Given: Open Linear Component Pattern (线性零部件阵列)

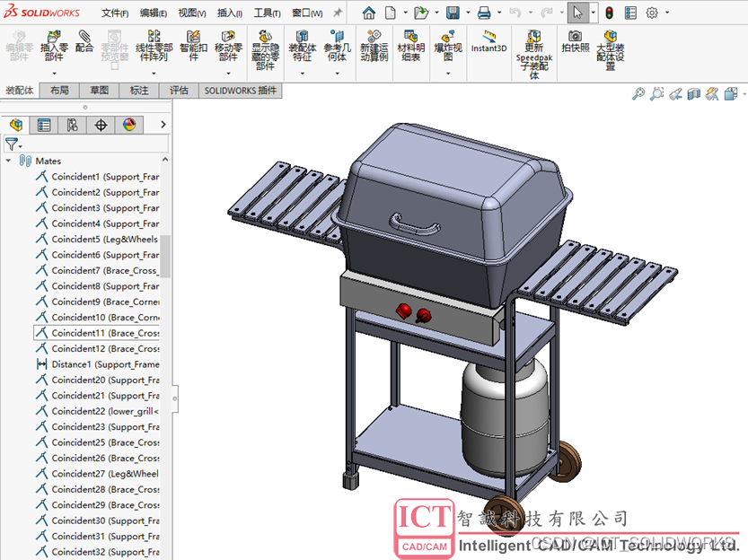Looking at the screenshot, I should 154,46.
